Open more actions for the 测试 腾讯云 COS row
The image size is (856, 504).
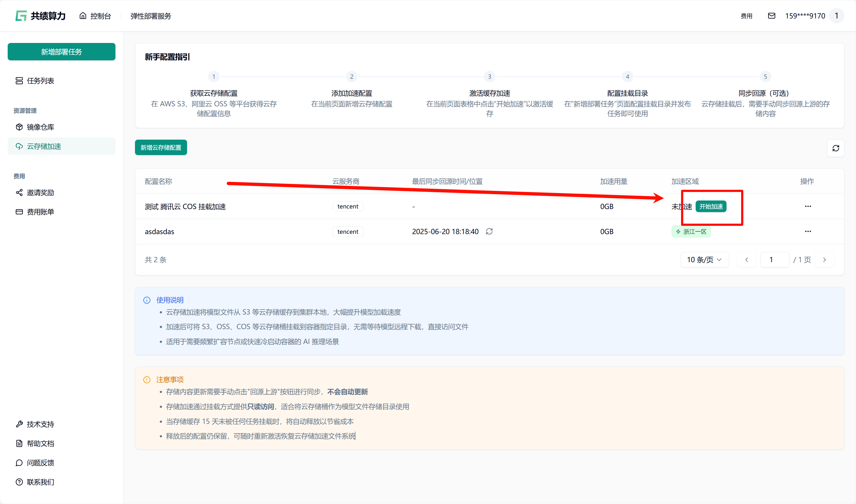[808, 207]
